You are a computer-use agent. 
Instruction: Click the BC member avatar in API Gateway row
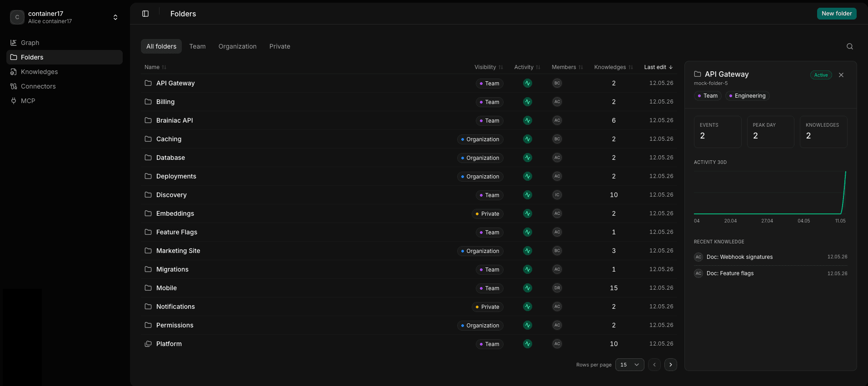point(557,83)
